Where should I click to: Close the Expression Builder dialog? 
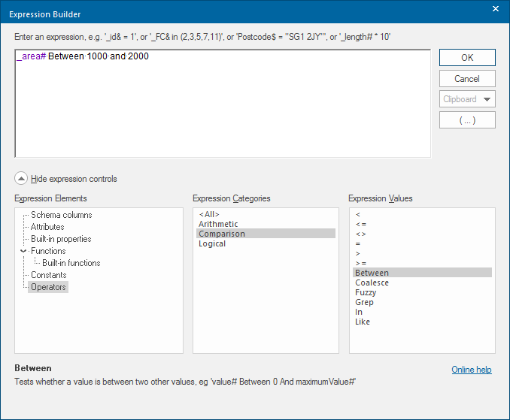(x=495, y=9)
